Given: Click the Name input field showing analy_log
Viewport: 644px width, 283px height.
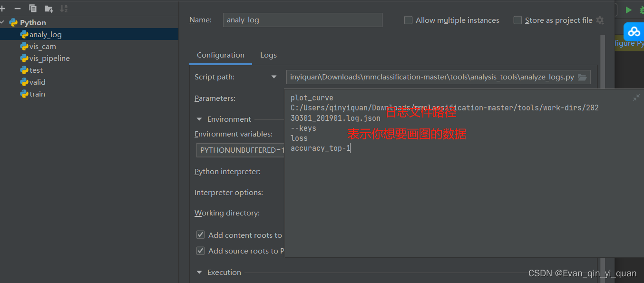Looking at the screenshot, I should [x=302, y=20].
